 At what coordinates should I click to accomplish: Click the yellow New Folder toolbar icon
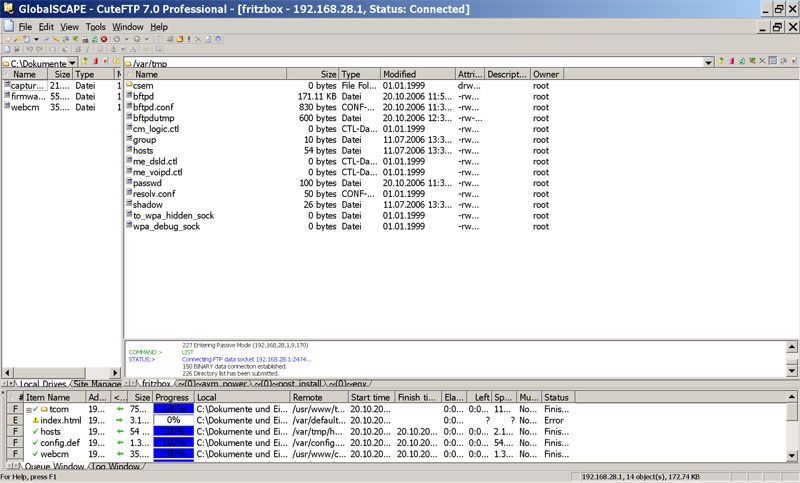tap(180, 39)
